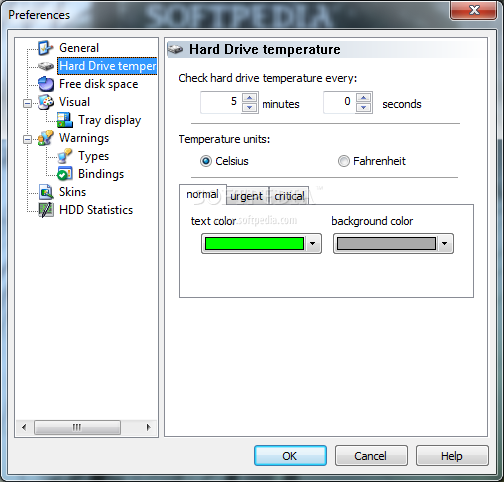Click the hard drive icon beside Hard Drive temperature

[x=46, y=66]
